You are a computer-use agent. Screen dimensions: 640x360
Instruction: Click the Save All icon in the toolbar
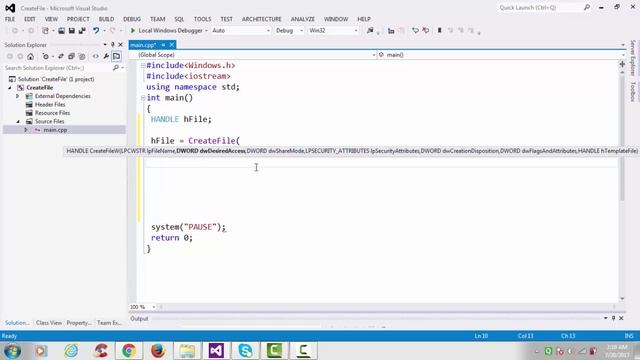82,31
